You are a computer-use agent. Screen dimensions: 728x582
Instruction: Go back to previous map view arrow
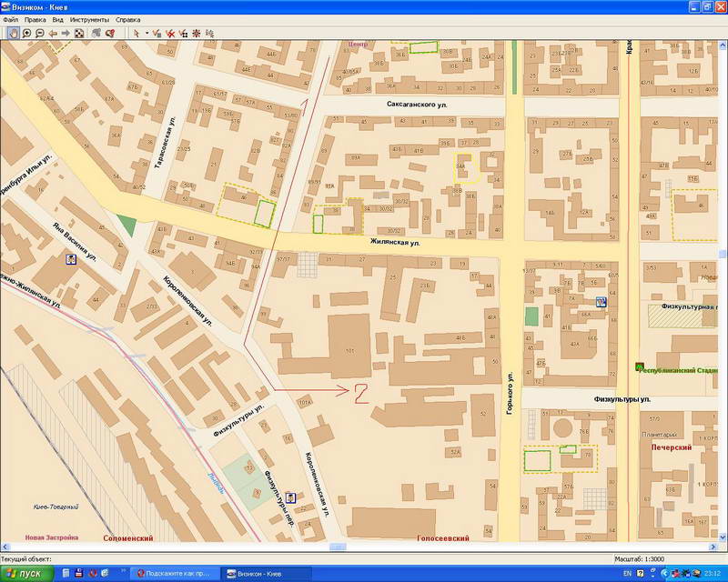(53, 33)
